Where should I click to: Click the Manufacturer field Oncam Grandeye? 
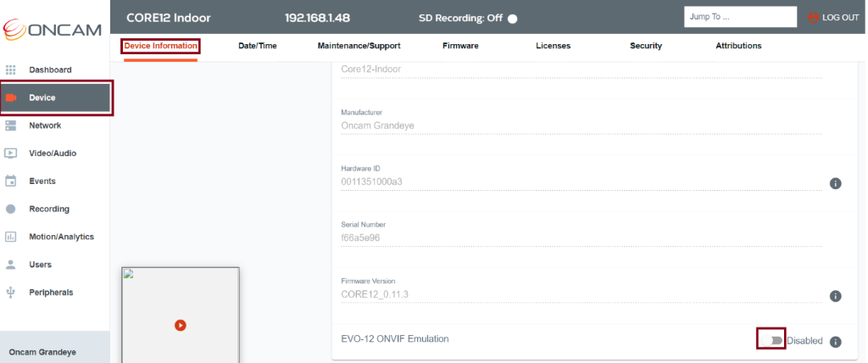coord(581,126)
